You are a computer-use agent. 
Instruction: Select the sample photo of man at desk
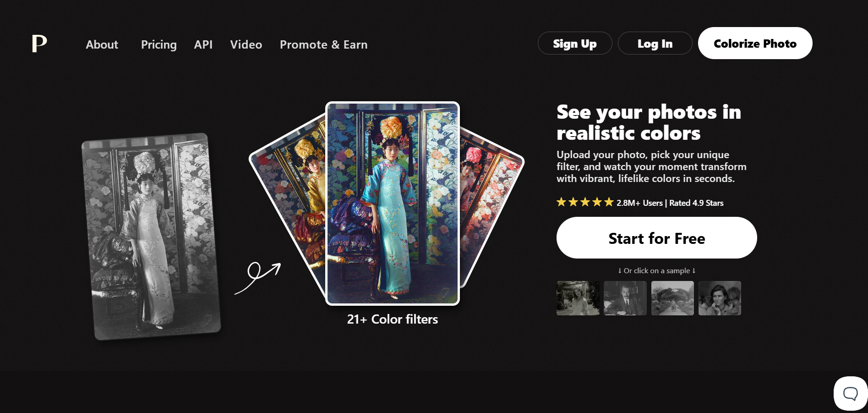(x=625, y=298)
